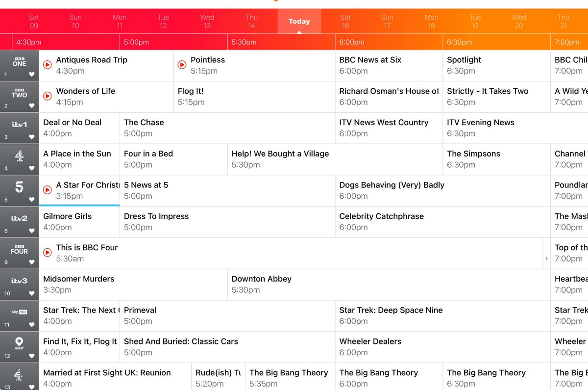The width and height of the screenshot is (588, 390).
Task: Open the ITV3 channel logo
Action: (x=19, y=281)
